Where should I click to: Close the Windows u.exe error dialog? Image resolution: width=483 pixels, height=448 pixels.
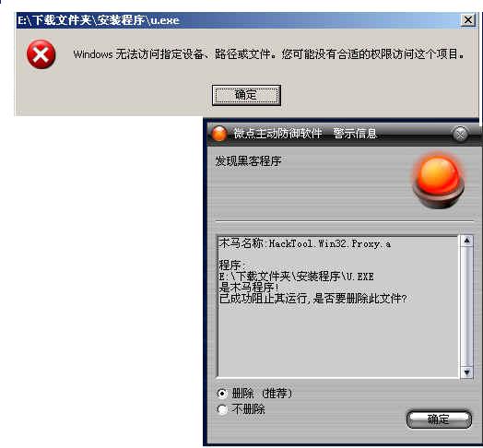pyautogui.click(x=468, y=20)
